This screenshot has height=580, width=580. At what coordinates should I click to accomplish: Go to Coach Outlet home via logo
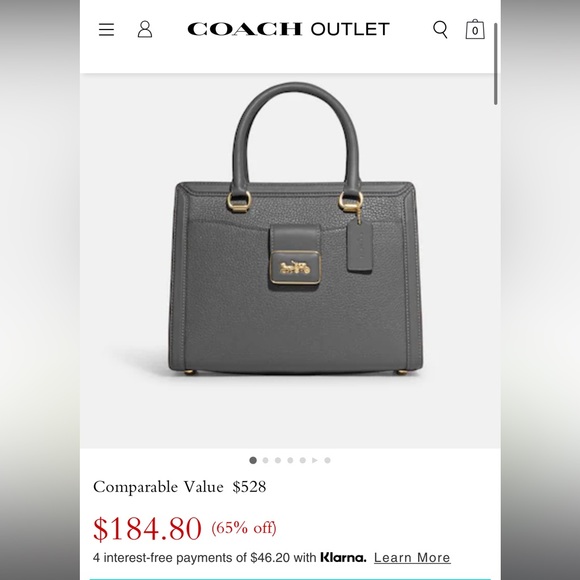pos(288,29)
